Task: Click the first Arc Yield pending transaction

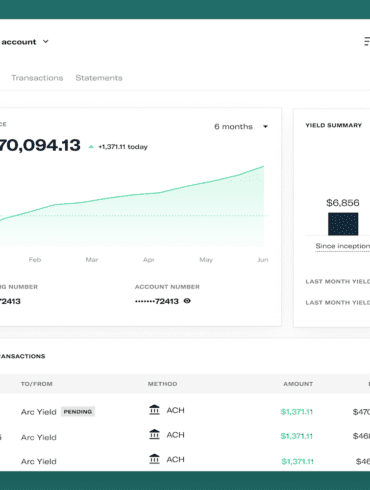Action: click(x=39, y=412)
